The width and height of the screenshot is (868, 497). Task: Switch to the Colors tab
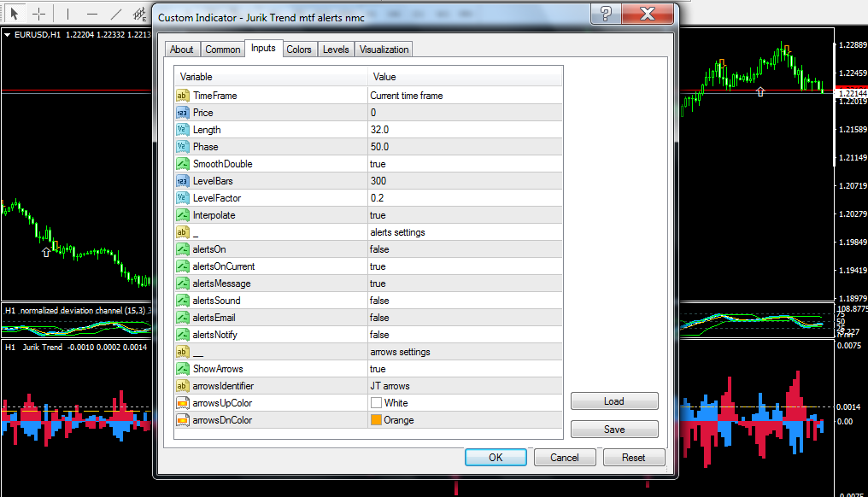click(x=299, y=50)
